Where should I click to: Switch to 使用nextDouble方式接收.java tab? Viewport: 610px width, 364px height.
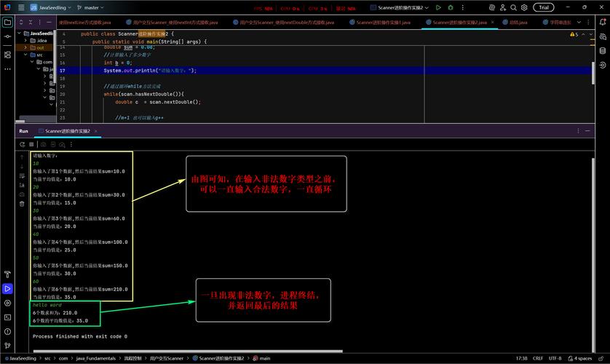[284, 22]
